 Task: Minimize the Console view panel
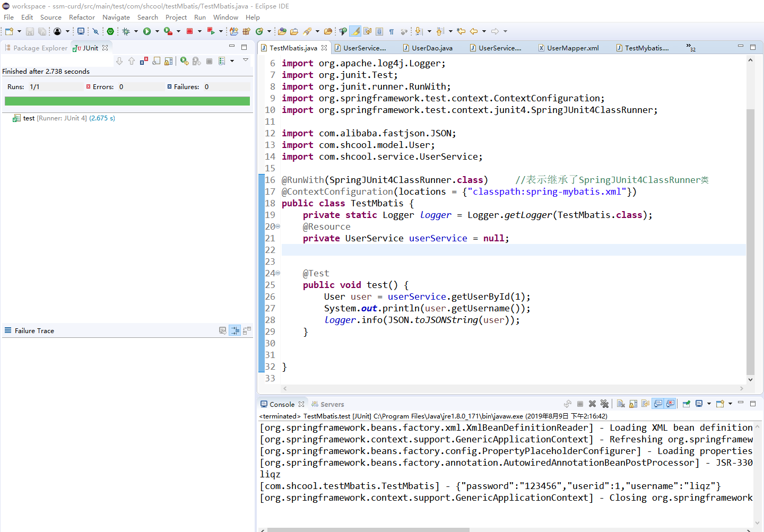point(741,403)
